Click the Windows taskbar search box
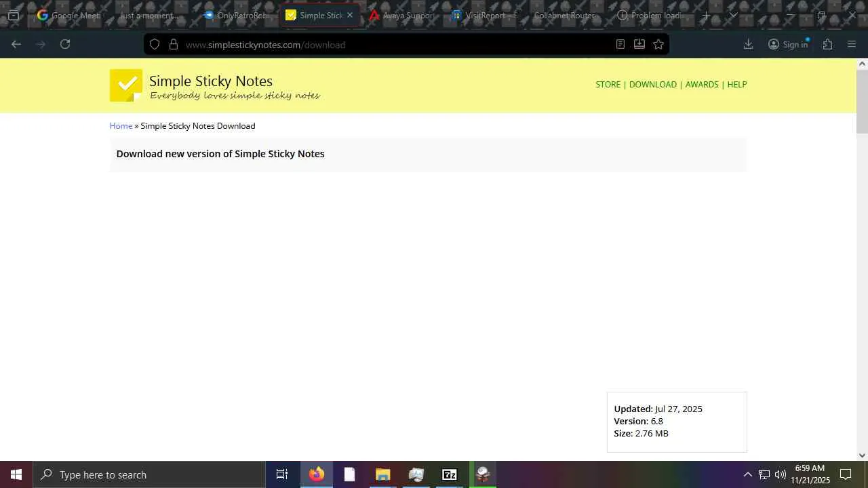868x488 pixels. coord(149,474)
